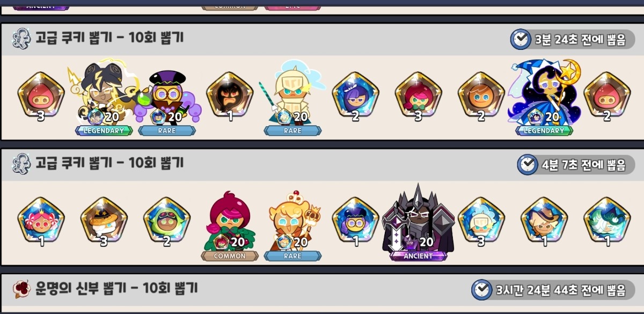This screenshot has height=314, width=644.
Task: Select the first red pig-face soulstone showing 3
Action: coord(41,97)
